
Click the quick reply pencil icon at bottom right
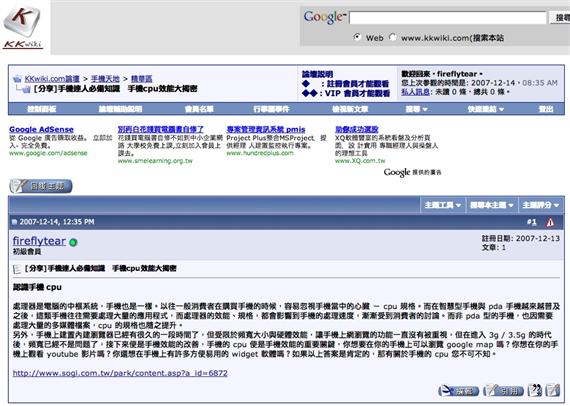tap(552, 391)
